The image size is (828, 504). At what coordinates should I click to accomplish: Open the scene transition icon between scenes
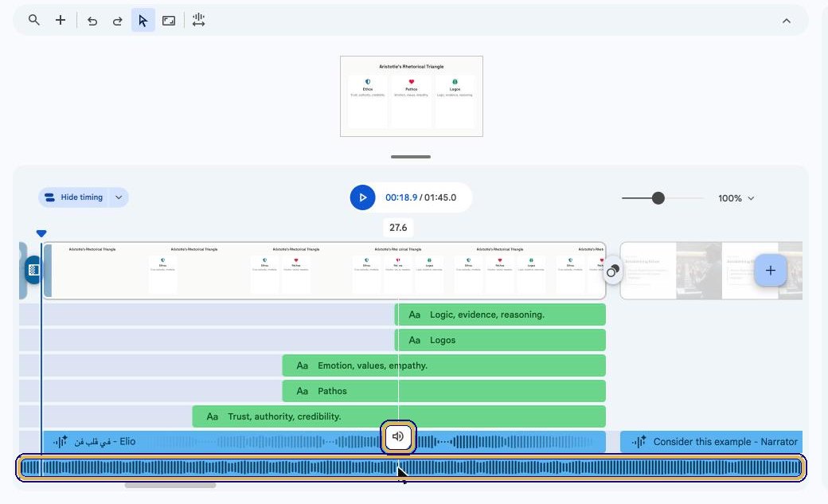(x=612, y=272)
